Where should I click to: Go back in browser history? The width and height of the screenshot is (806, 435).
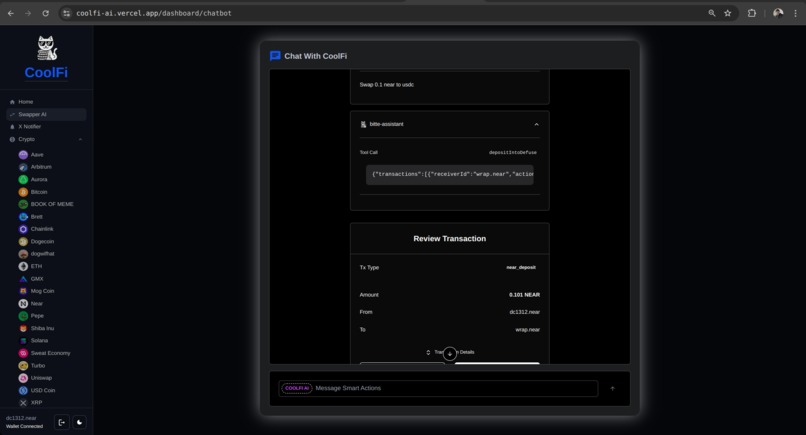click(11, 13)
